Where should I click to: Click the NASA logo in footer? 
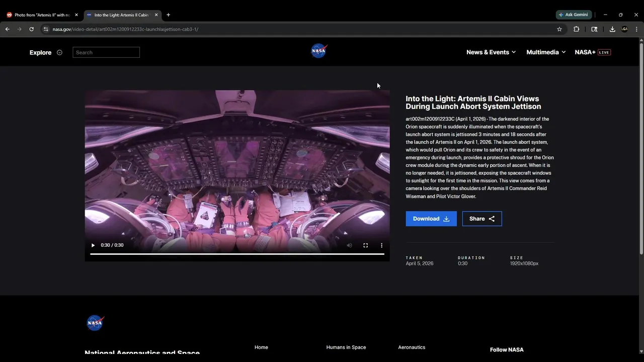point(95,323)
